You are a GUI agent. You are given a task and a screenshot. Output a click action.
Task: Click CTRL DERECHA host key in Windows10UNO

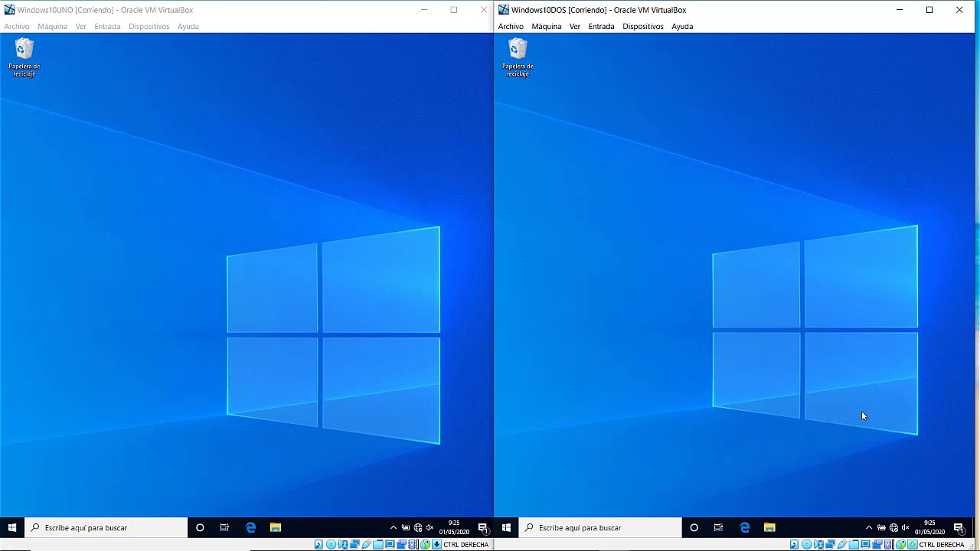pyautogui.click(x=465, y=544)
